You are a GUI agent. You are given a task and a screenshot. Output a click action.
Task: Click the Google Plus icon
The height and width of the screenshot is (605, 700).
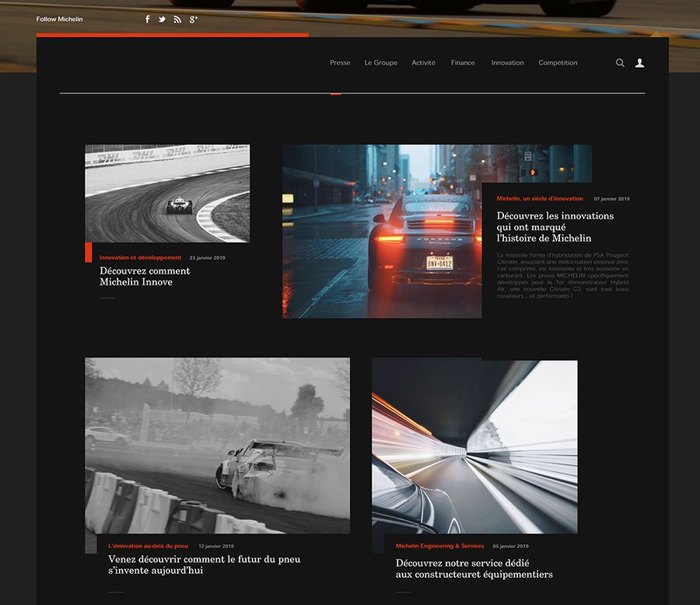[194, 19]
